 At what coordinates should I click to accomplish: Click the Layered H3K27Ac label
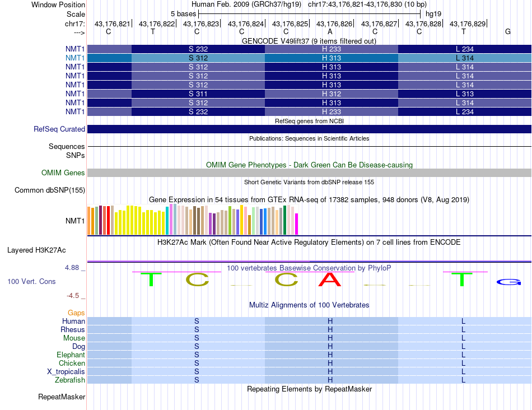(36, 250)
